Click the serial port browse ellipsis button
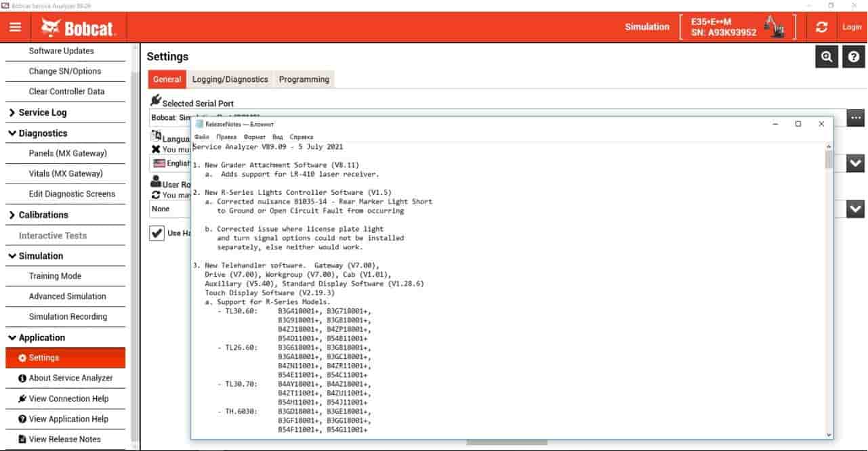 coord(856,118)
